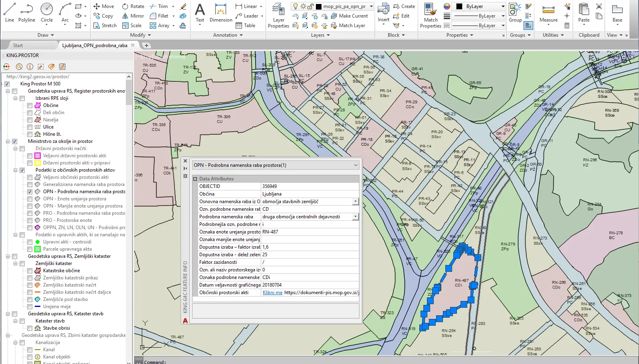Image resolution: width=639 pixels, height=364 pixels.
Task: Open the Annotation panel menu
Action: [x=228, y=35]
